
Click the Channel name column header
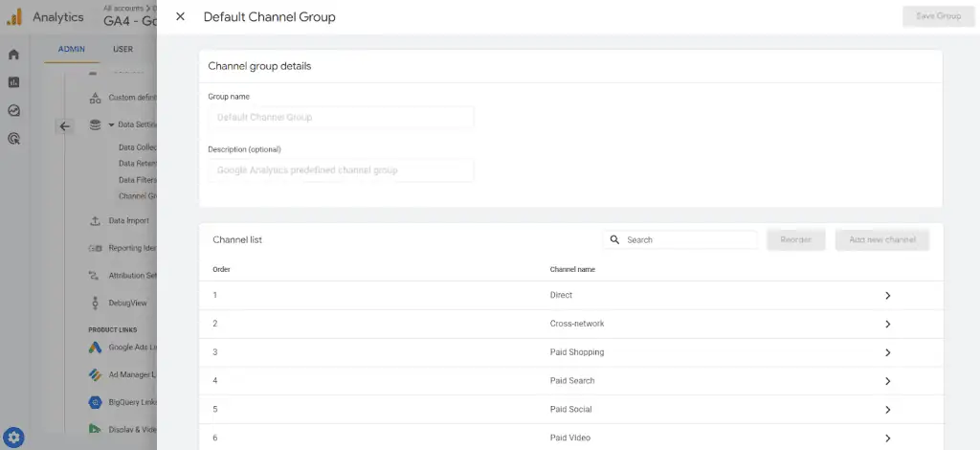coord(572,269)
